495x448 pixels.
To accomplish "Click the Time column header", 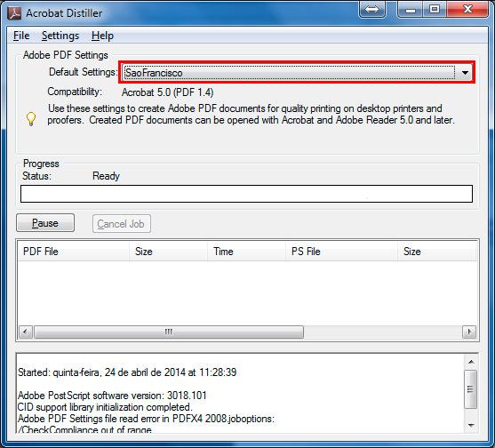I will pos(247,252).
